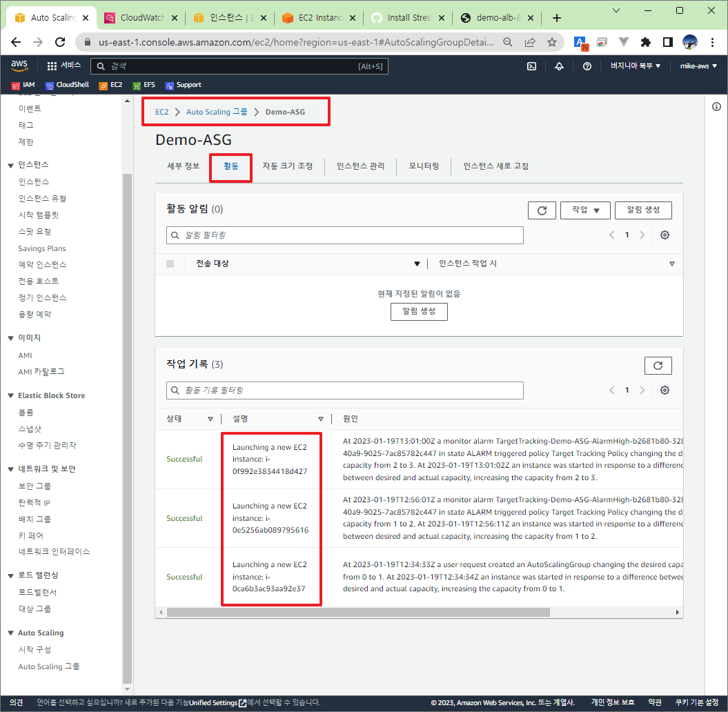Collapse 네트워크 및 보안 sidebar section
728x712 pixels.
(x=10, y=469)
